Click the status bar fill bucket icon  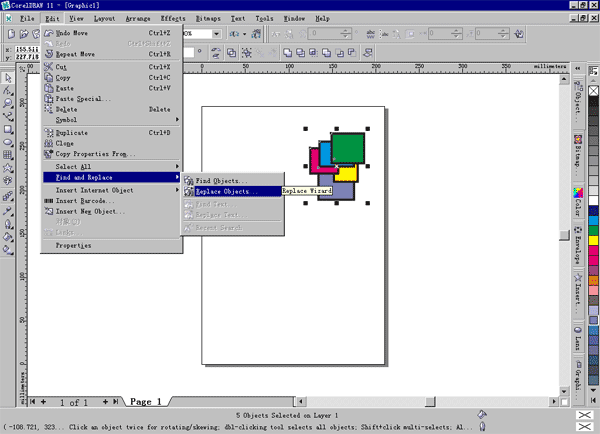pyautogui.click(x=482, y=414)
